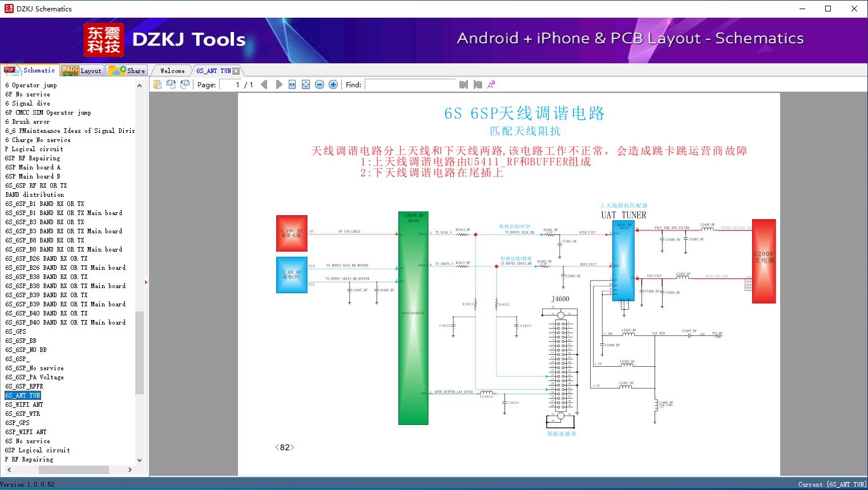Select '6S_6SP_PA Voltage' entry
The image size is (868, 490).
pos(34,377)
